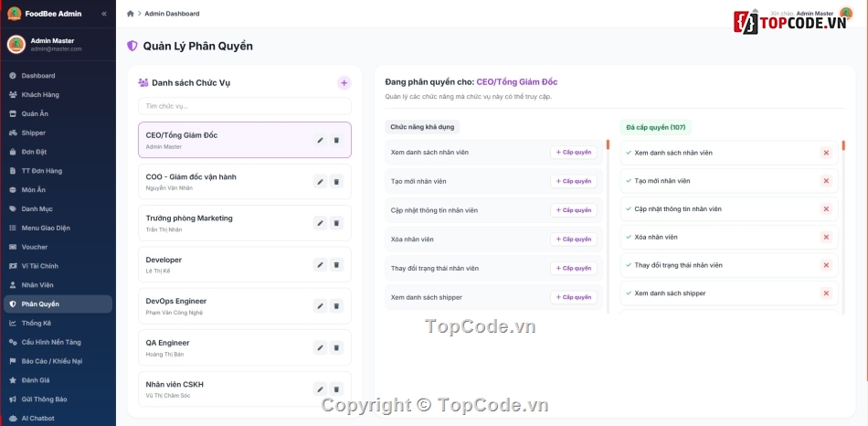Go to Khách Hàng in sidebar
The width and height of the screenshot is (868, 426).
(58, 95)
